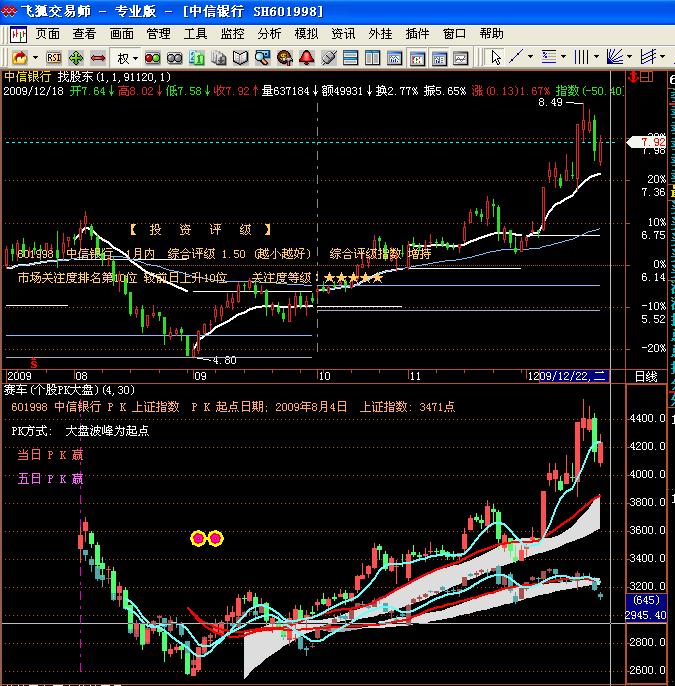This screenshot has width=675, height=686.
Task: Open the 帮助 menu
Action: 491,34
